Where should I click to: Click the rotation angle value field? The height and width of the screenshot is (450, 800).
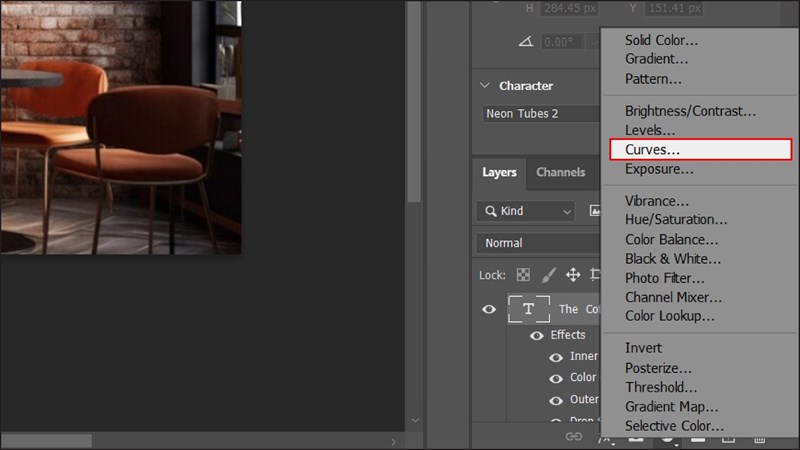point(562,41)
